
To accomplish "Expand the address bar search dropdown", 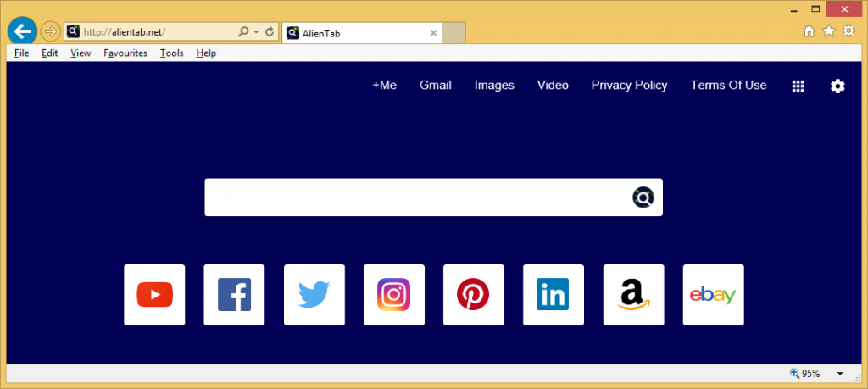I will pos(255,32).
